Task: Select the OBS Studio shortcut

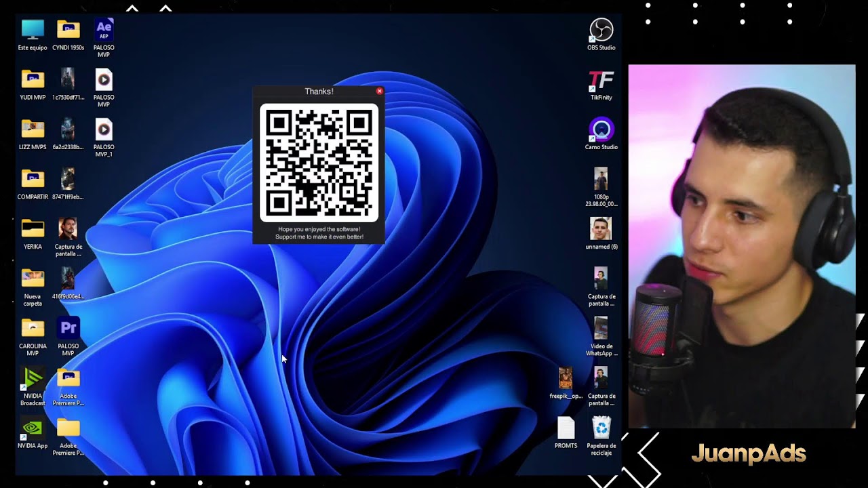Action: point(601,35)
